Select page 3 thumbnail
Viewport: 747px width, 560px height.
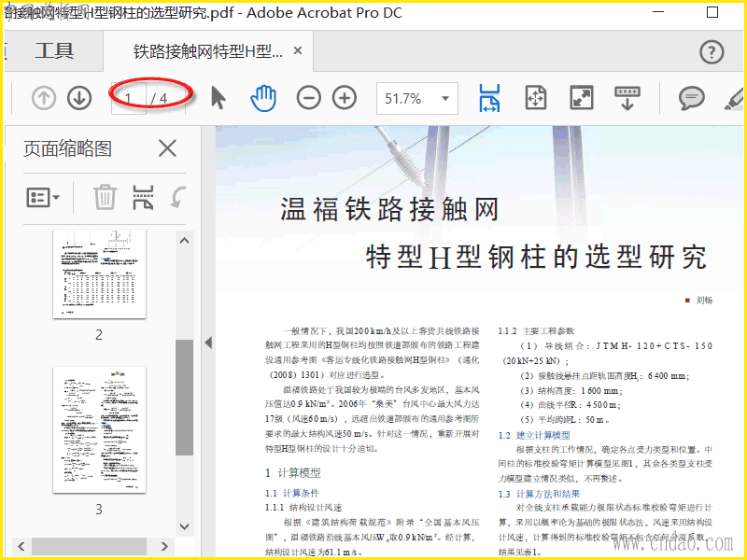(99, 429)
